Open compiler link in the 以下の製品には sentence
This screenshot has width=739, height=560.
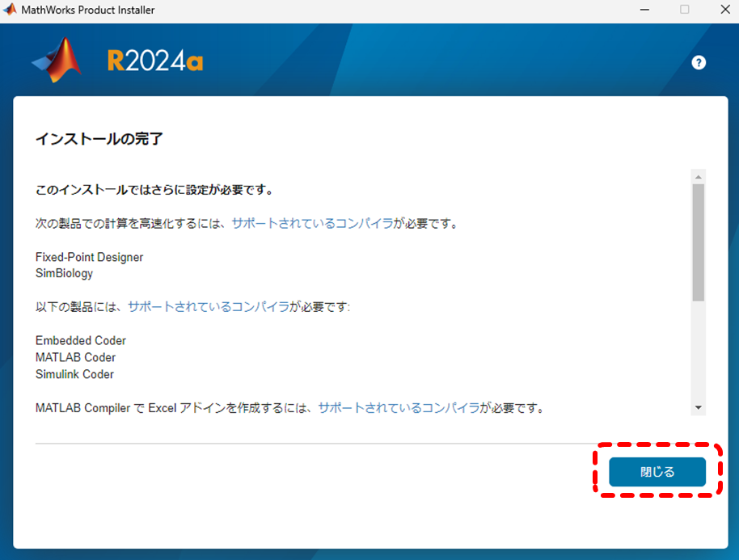pyautogui.click(x=209, y=307)
